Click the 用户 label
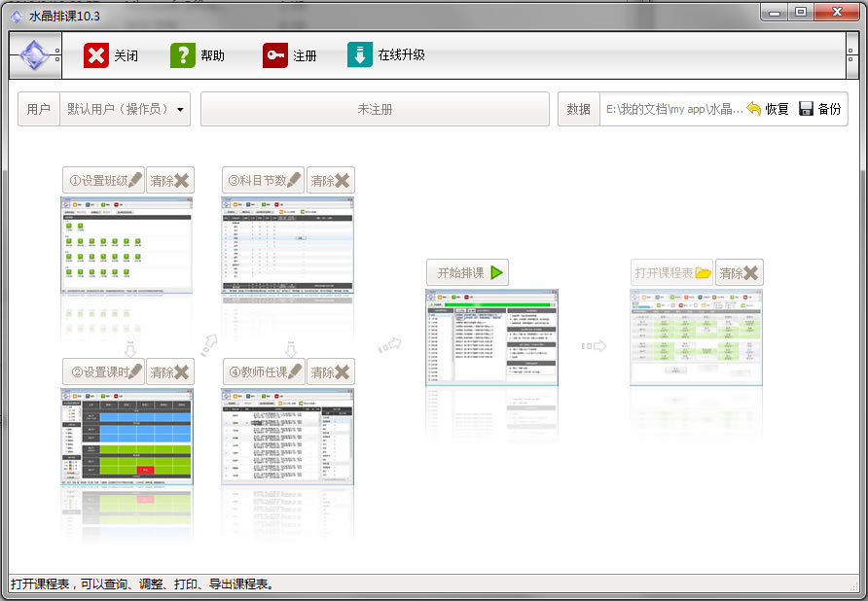This screenshot has height=601, width=868. pos(39,109)
